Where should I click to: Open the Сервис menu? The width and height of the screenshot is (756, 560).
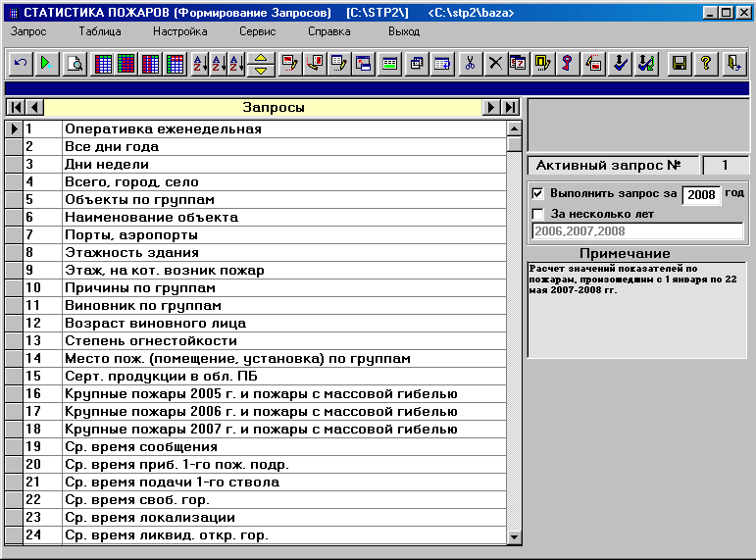point(258,31)
